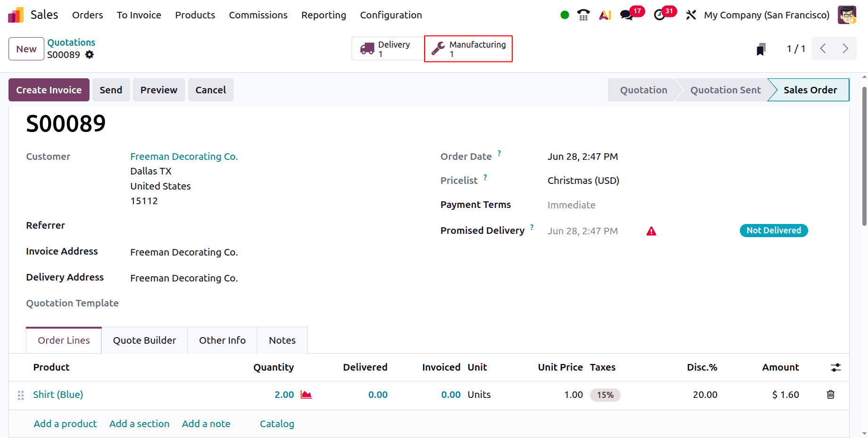The width and height of the screenshot is (868, 438).
Task: Open optional columns settings icon
Action: pyautogui.click(x=835, y=367)
